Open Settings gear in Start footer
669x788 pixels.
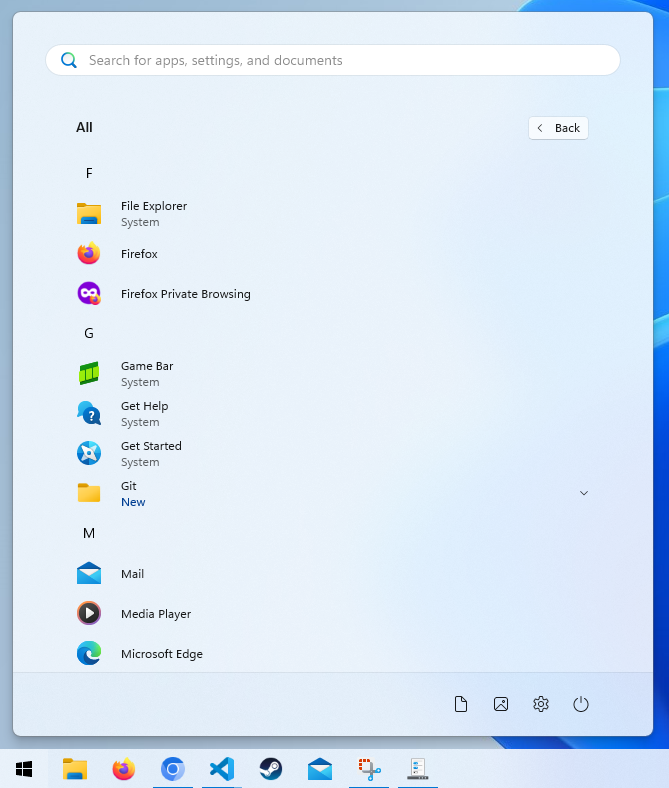point(541,704)
